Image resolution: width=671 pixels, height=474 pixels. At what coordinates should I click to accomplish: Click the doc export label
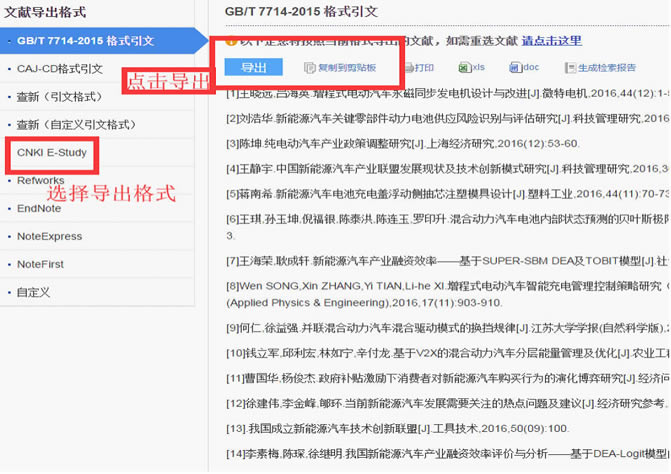tap(531, 67)
